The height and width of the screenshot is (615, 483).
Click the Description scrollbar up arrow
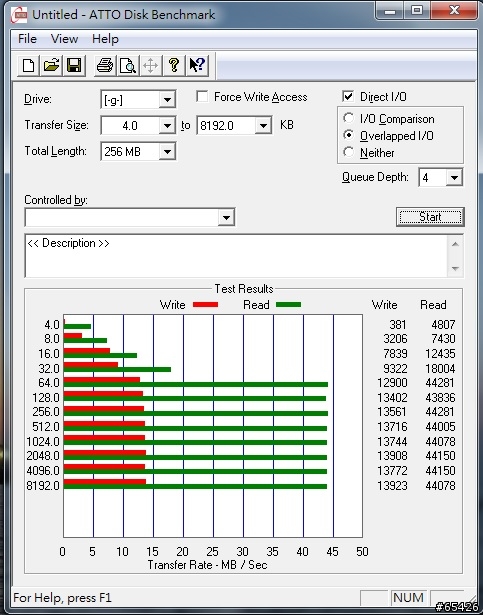(x=455, y=244)
